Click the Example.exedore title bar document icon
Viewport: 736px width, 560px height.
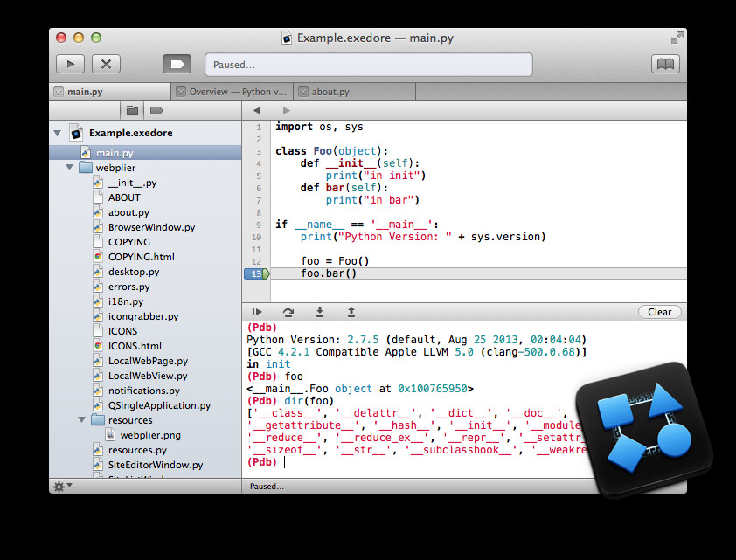[287, 38]
